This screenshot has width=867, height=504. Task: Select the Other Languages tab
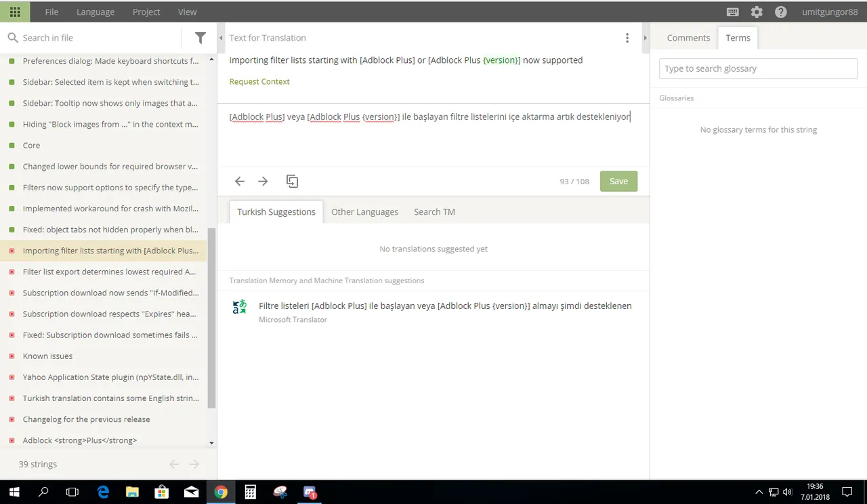click(x=364, y=211)
